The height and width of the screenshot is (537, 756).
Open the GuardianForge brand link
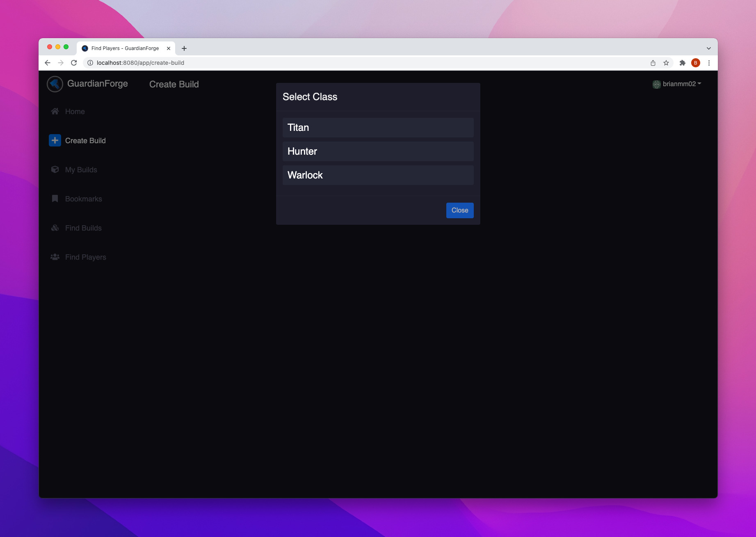[x=97, y=84]
